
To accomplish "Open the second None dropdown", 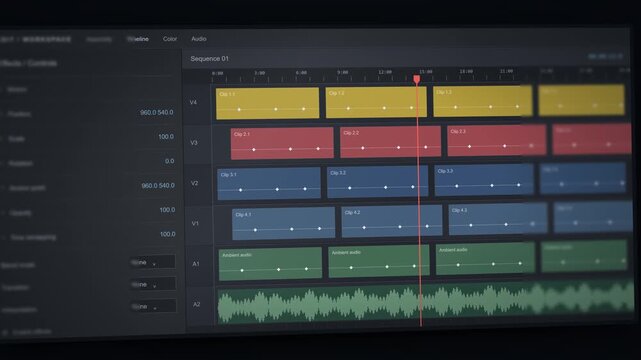I will point(153,284).
